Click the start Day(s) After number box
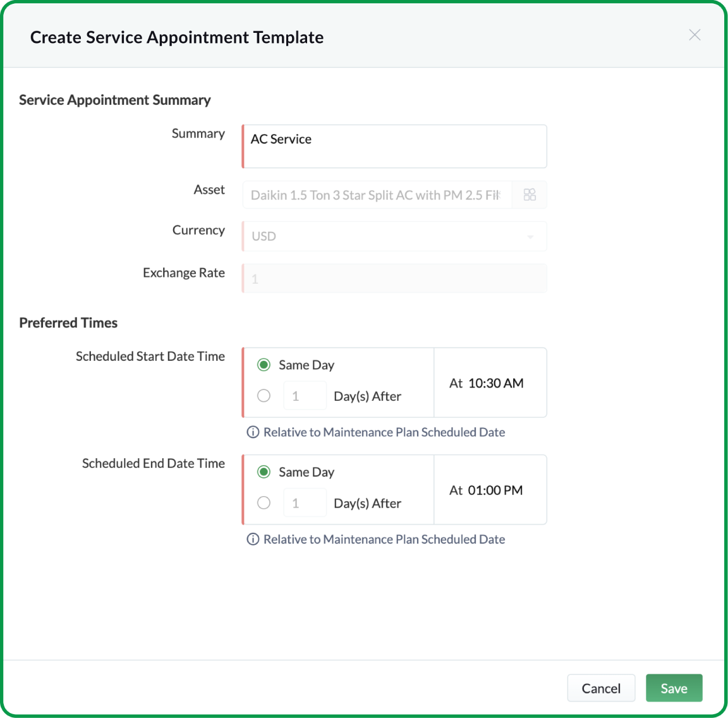 click(305, 395)
